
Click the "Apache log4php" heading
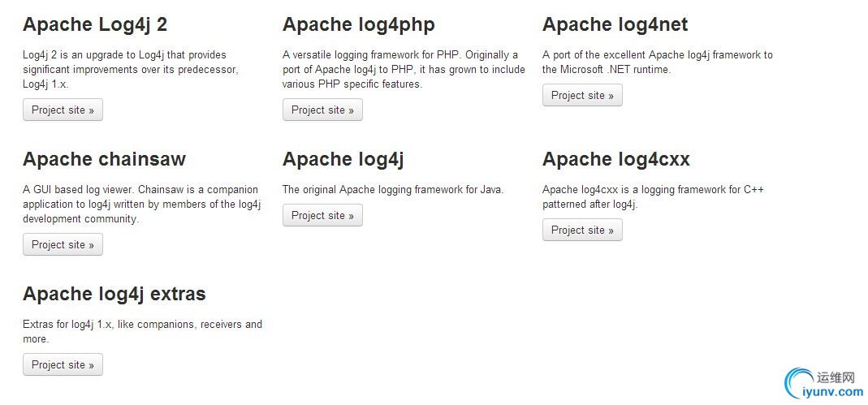pyautogui.click(x=358, y=24)
